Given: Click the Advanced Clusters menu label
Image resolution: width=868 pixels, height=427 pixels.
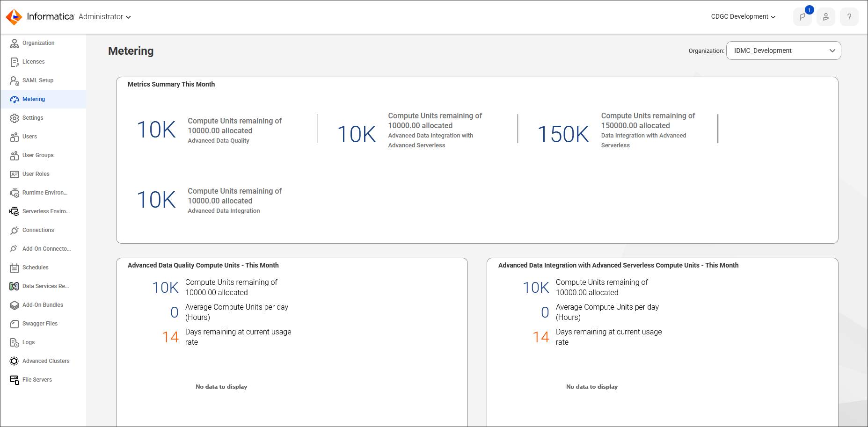Looking at the screenshot, I should click(x=46, y=361).
